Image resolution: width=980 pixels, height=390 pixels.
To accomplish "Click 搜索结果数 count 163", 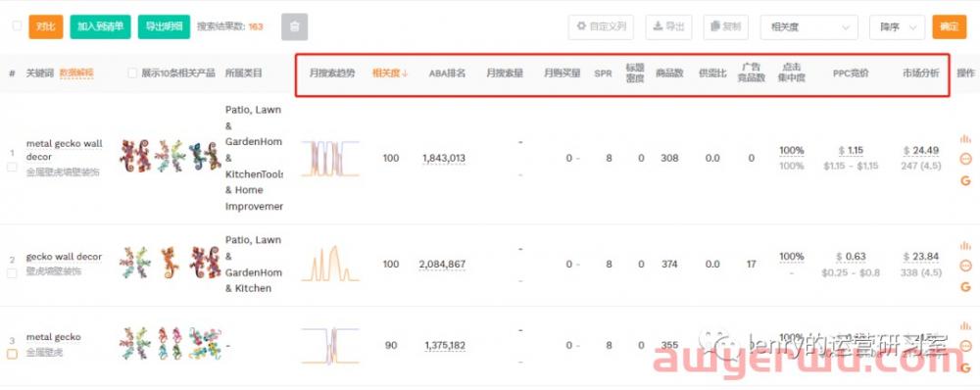I will pyautogui.click(x=256, y=26).
